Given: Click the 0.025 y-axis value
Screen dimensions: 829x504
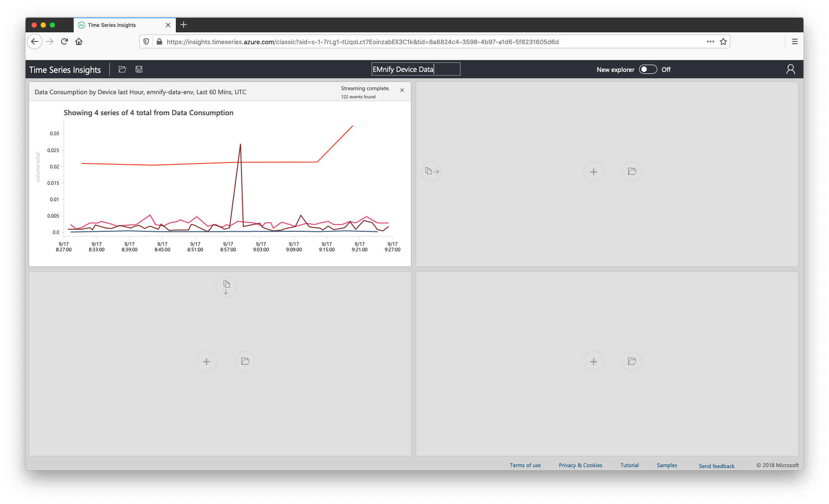Looking at the screenshot, I should pos(53,150).
